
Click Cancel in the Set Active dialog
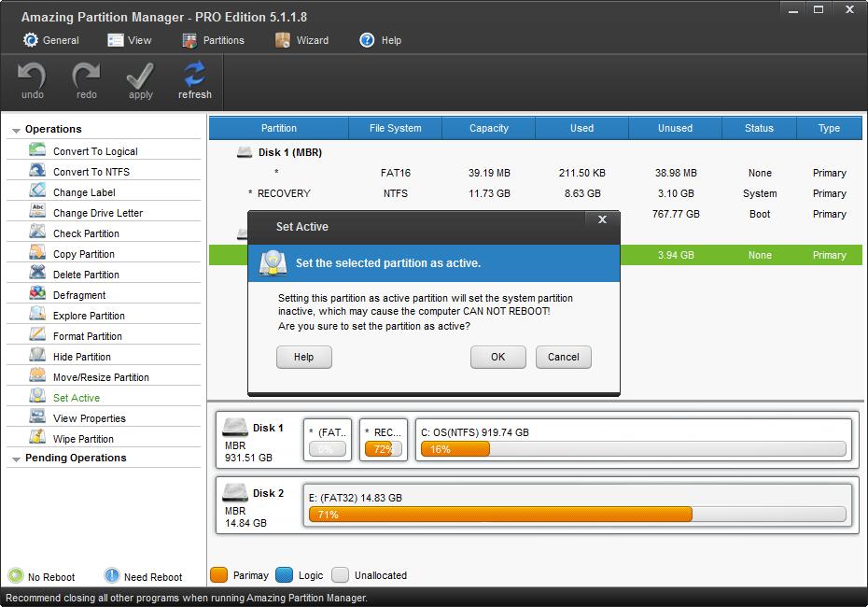(x=563, y=358)
